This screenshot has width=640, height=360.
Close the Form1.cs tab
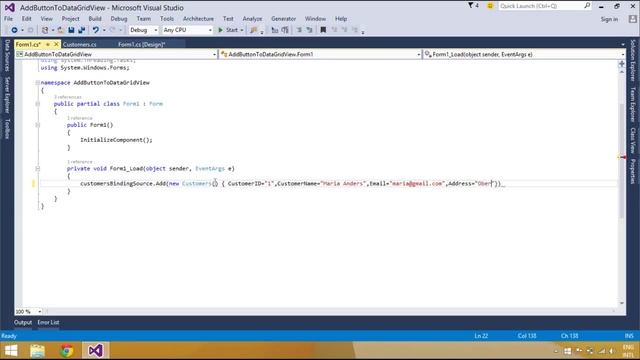click(56, 44)
